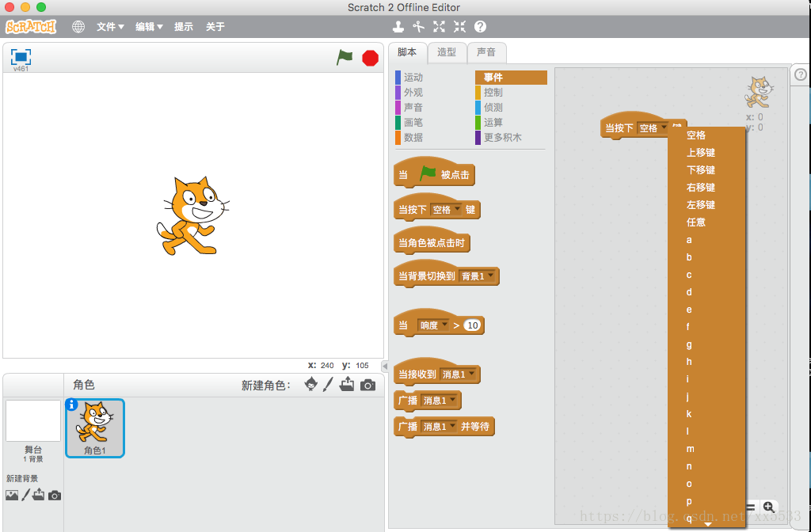Select the 事件 block category

[511, 78]
